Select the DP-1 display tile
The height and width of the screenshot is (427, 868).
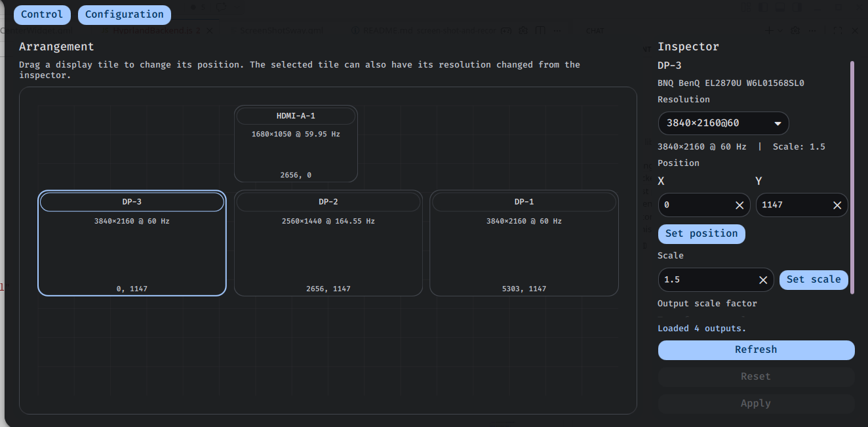click(x=524, y=243)
